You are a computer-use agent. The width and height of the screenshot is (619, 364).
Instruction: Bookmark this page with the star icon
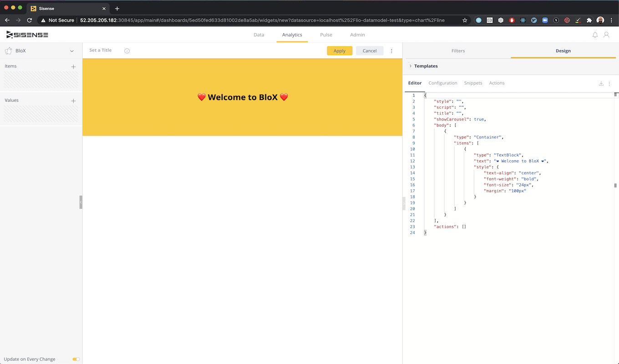(465, 20)
